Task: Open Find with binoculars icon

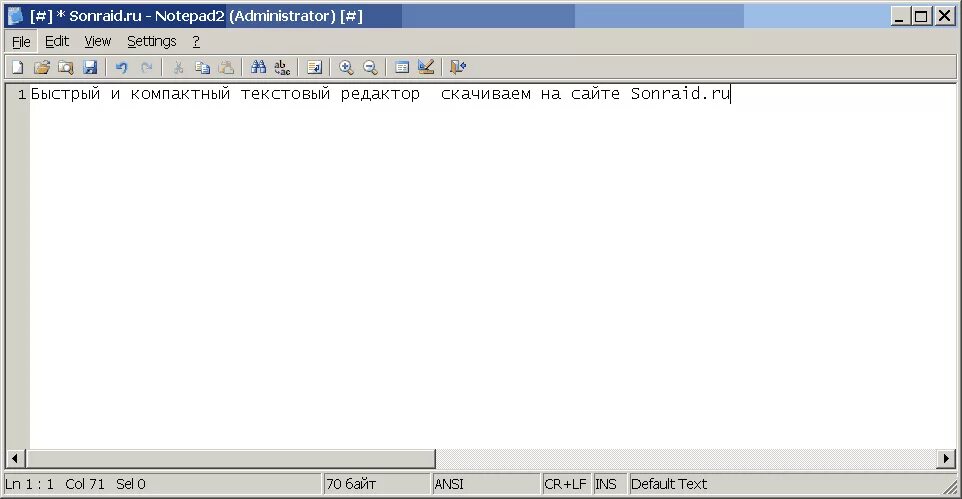Action: click(258, 67)
